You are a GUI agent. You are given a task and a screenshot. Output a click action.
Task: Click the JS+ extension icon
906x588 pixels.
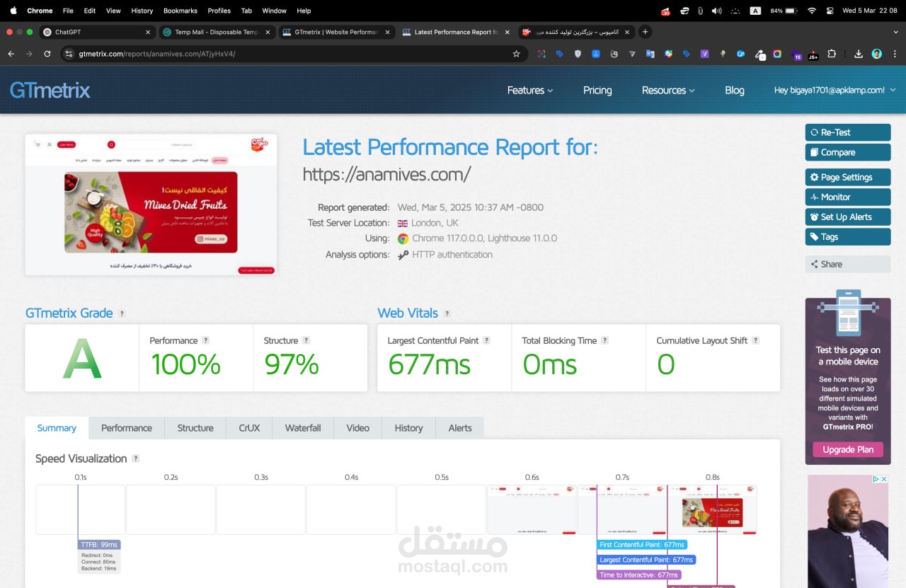[813, 55]
